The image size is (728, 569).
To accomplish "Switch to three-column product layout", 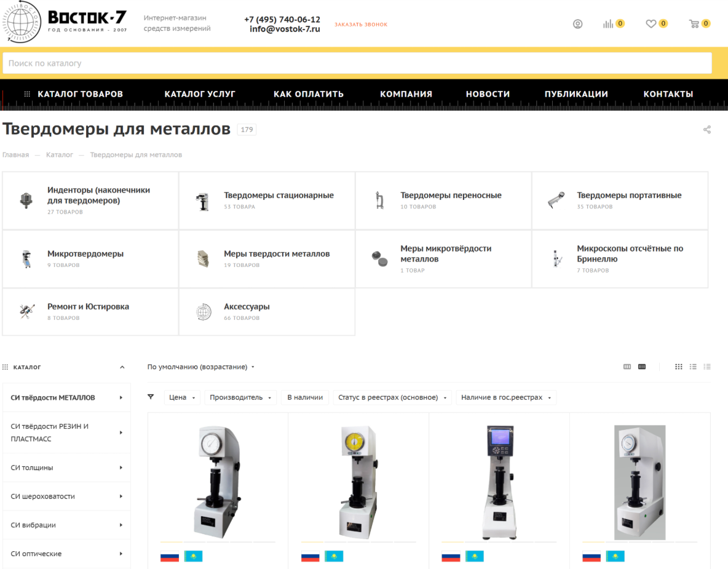I will [x=627, y=367].
